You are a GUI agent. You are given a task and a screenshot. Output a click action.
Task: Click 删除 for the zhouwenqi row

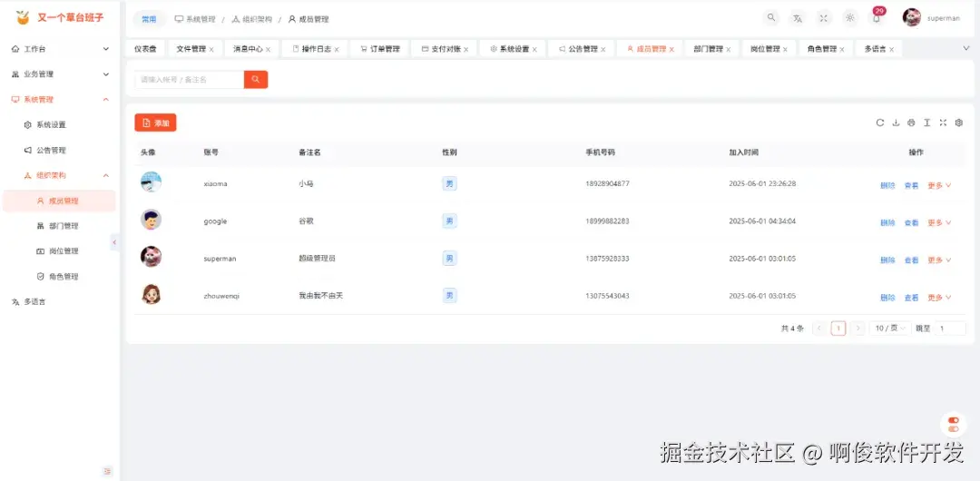887,298
